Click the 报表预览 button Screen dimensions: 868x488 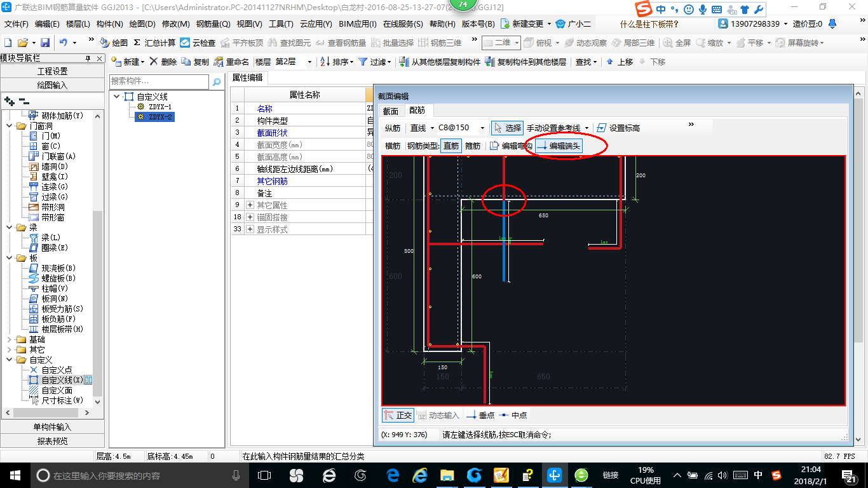coord(52,441)
